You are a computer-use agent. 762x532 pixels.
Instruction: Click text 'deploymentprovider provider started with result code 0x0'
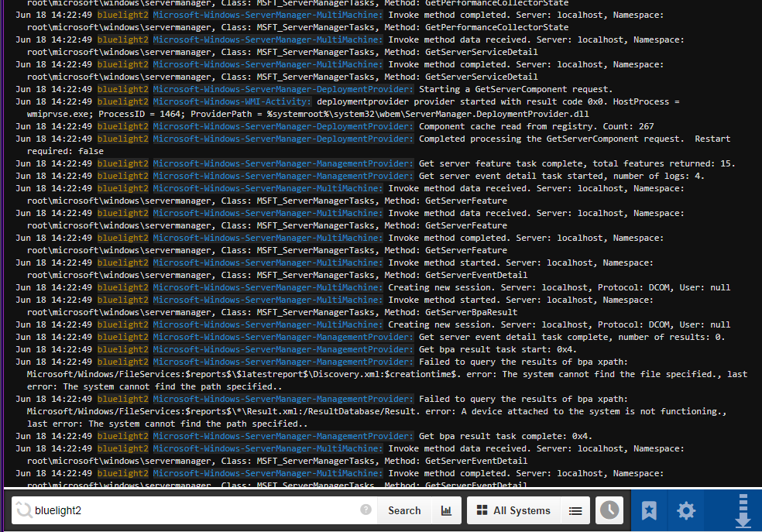click(x=462, y=101)
